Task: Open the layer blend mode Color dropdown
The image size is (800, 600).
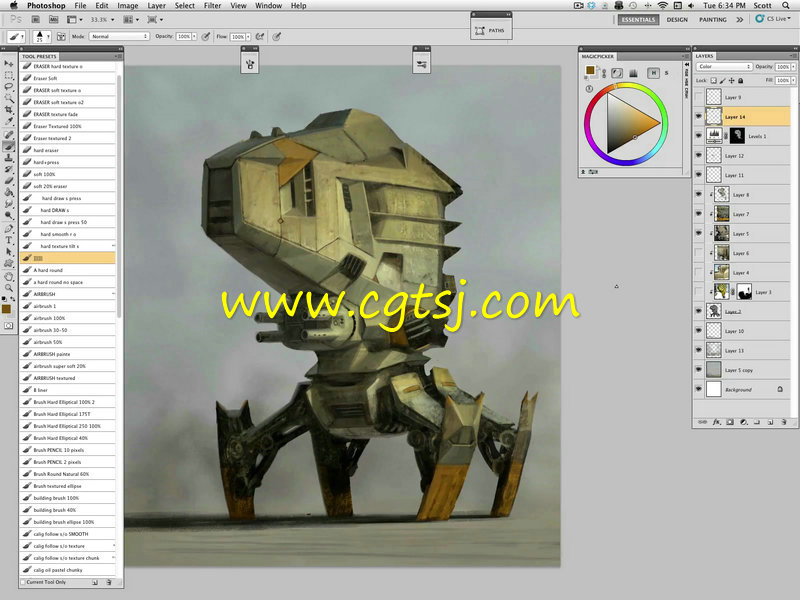Action: (723, 66)
